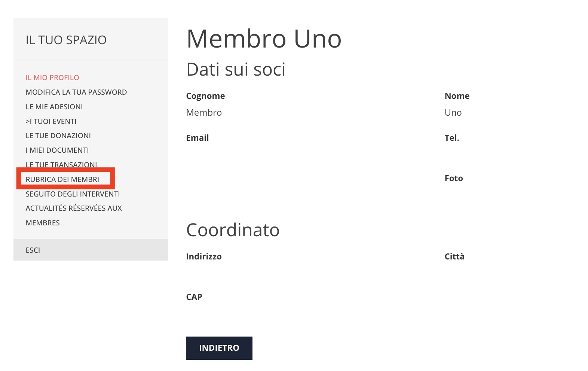
Task: Click the Città label
Action: tap(454, 256)
